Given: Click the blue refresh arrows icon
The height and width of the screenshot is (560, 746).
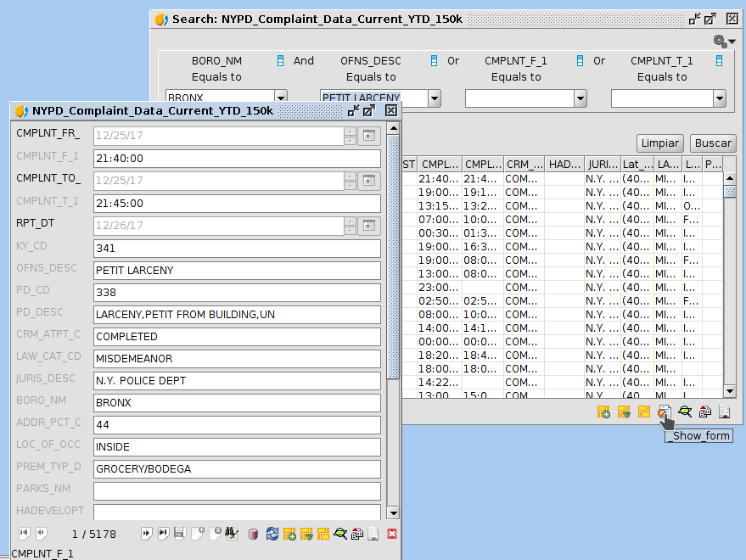Looking at the screenshot, I should [x=272, y=534].
